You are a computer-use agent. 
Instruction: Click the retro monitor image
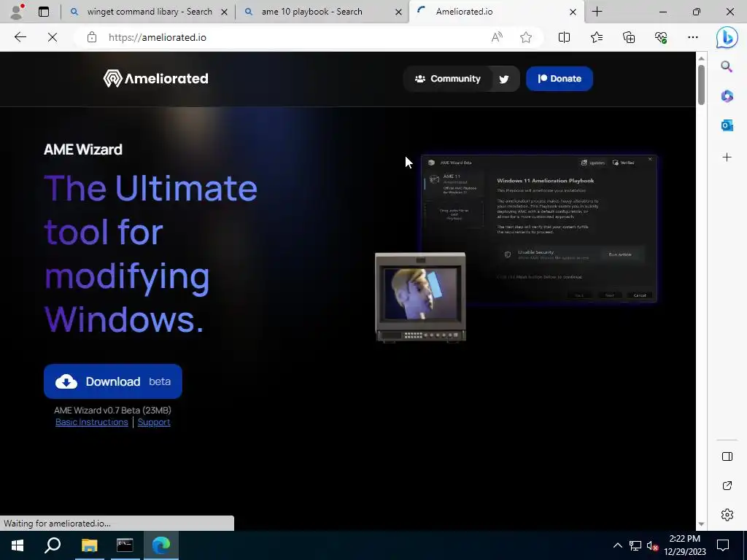[420, 297]
